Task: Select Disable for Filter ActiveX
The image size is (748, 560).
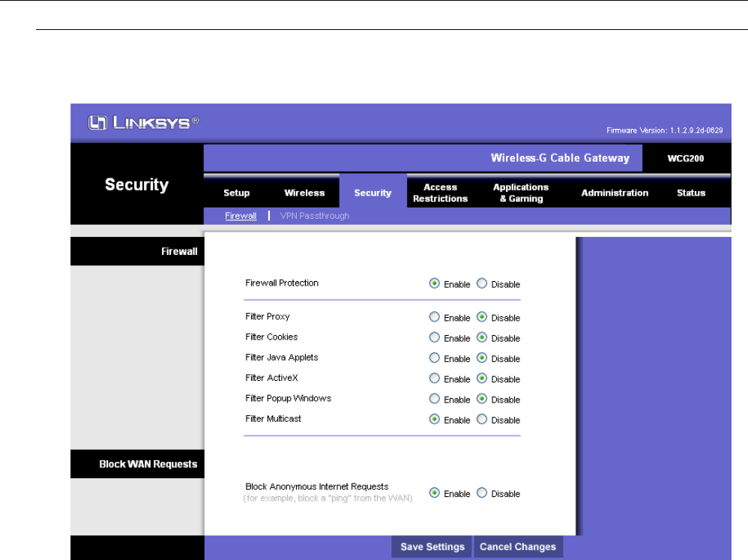Action: click(482, 379)
